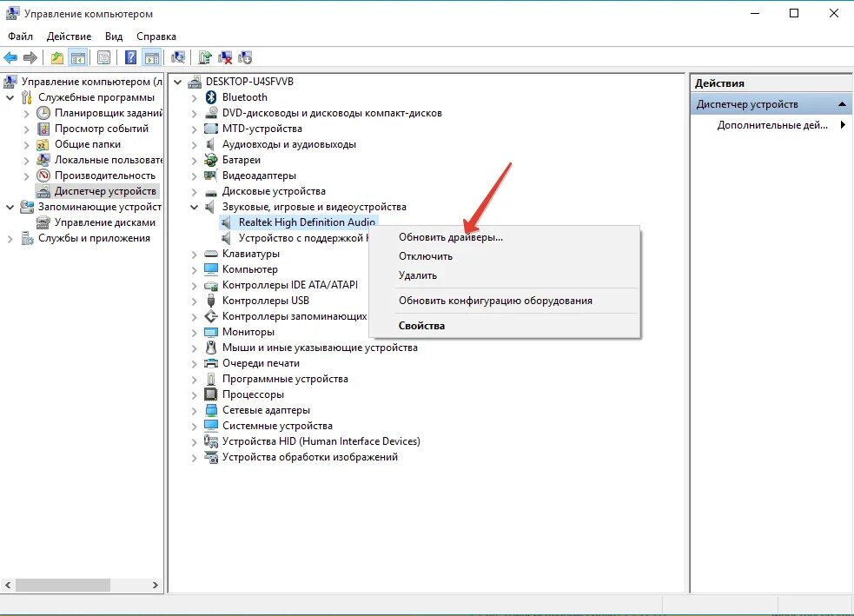
Task: Expand the Общие папки node
Action: point(27,145)
